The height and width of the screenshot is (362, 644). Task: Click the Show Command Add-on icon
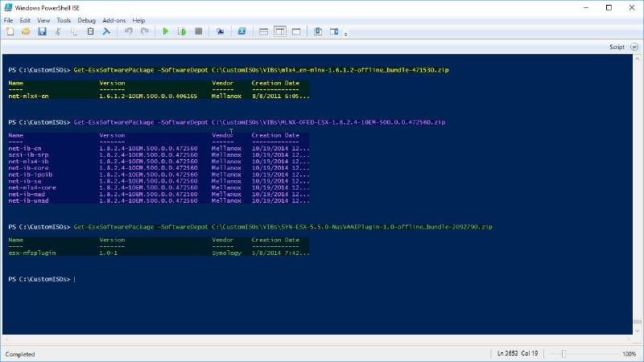point(334,31)
